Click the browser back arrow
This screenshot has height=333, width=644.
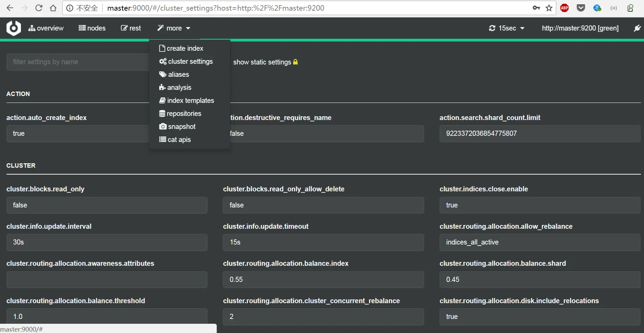[10, 8]
